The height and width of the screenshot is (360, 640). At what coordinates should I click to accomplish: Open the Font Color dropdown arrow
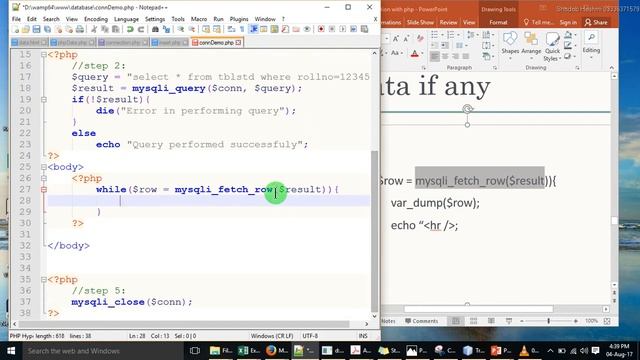(422, 53)
